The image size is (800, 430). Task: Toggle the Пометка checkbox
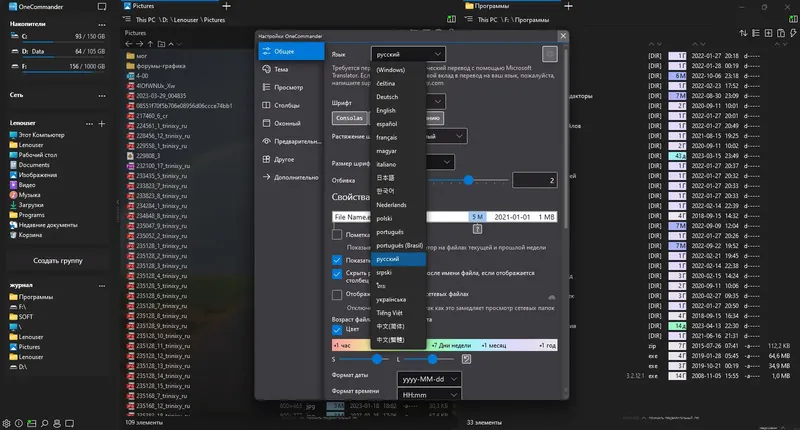(337, 235)
